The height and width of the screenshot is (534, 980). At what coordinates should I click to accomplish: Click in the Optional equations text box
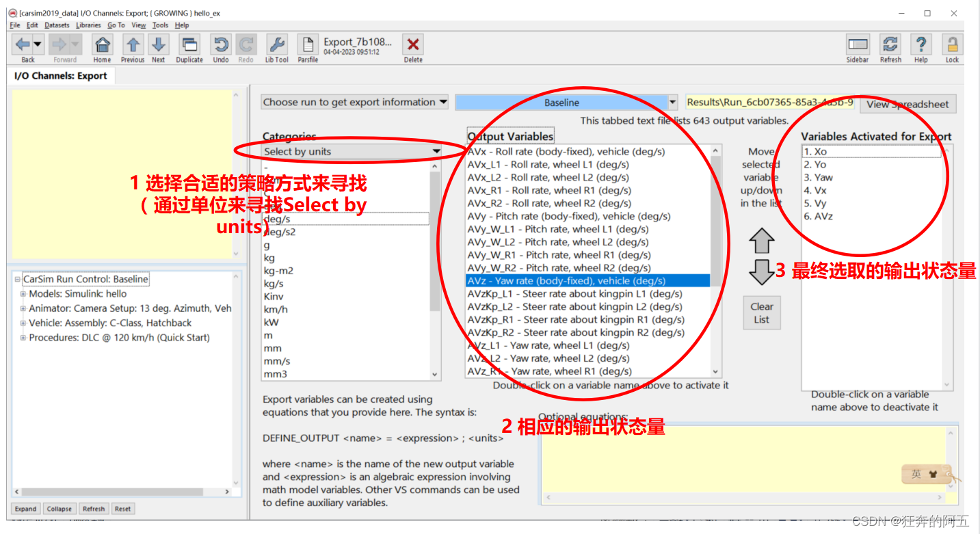[x=745, y=459]
